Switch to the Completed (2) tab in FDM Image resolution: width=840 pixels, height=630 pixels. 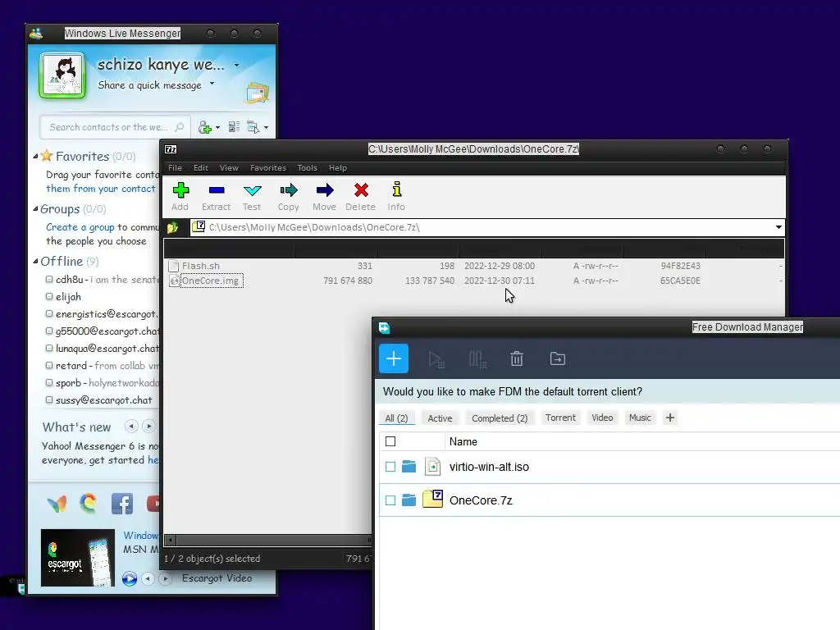click(500, 418)
